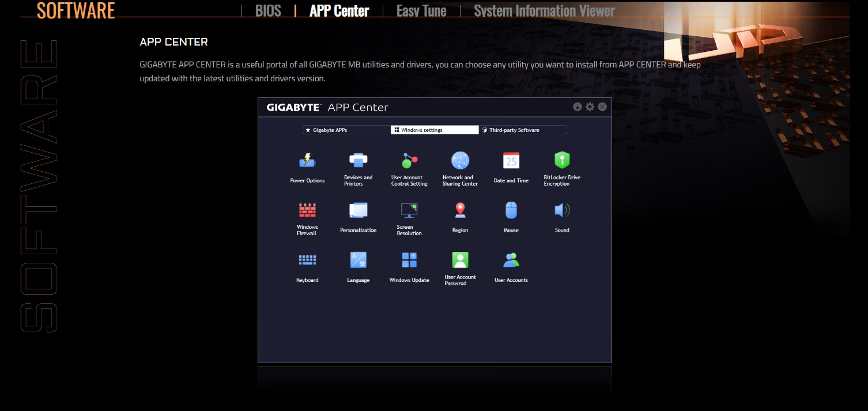Image resolution: width=868 pixels, height=411 pixels.
Task: Click the download arrow icon in APP Center
Action: click(x=578, y=107)
